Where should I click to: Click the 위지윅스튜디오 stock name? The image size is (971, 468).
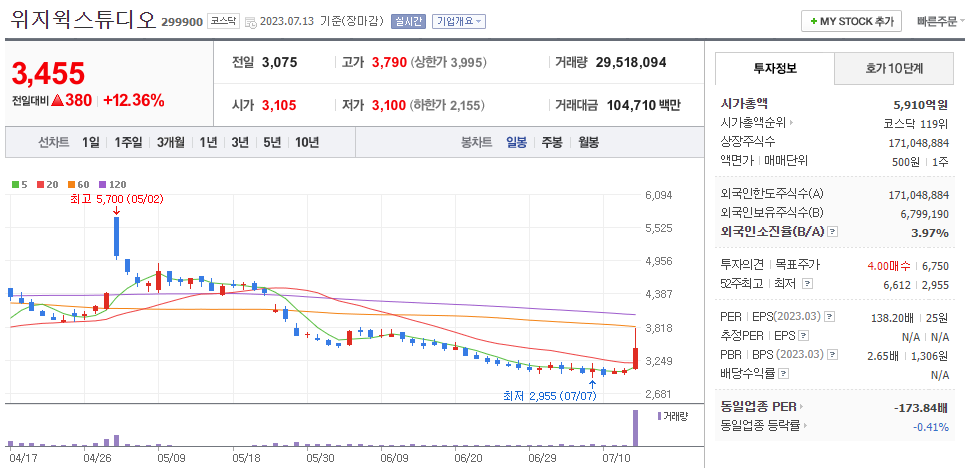(x=83, y=20)
